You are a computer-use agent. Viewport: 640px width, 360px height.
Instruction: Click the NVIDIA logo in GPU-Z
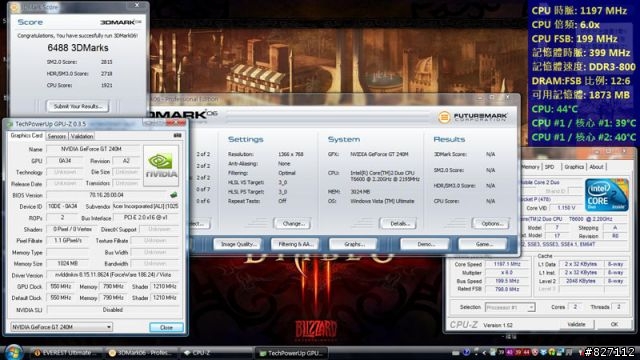tap(161, 165)
